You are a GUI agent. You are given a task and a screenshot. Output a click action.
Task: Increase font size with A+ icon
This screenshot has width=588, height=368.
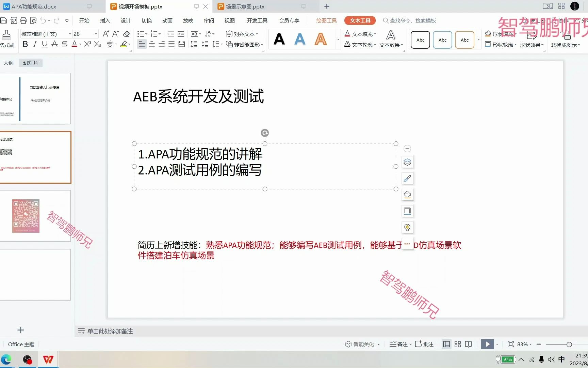[106, 34]
